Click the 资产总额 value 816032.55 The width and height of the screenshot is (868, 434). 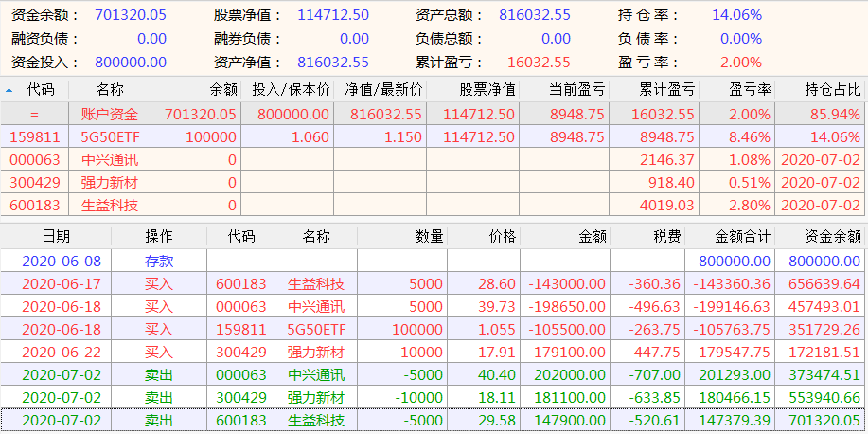[x=535, y=15]
